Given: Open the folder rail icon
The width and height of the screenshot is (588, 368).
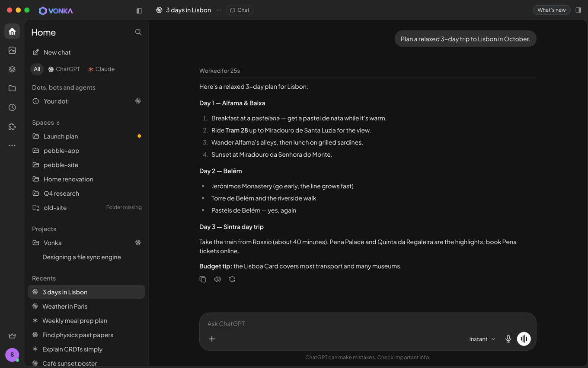Looking at the screenshot, I should click(x=12, y=88).
